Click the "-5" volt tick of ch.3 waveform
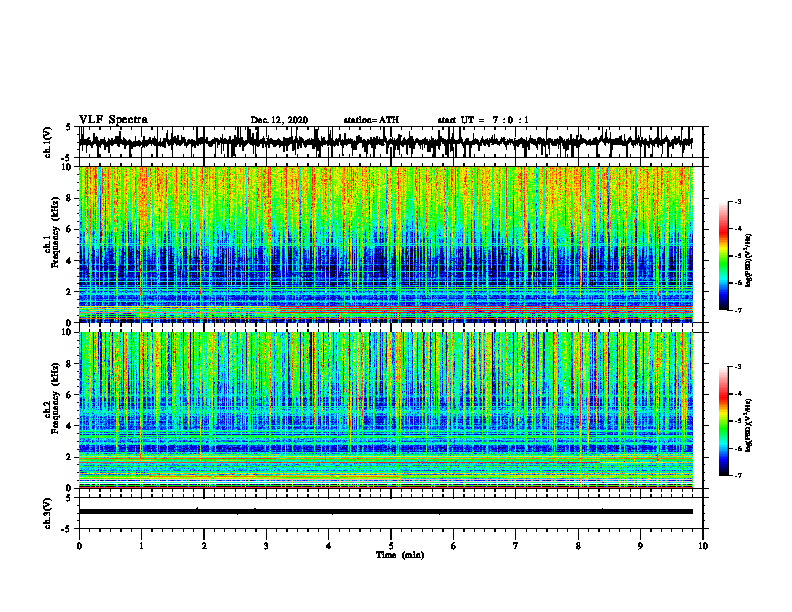792x612 pixels. tap(67, 530)
